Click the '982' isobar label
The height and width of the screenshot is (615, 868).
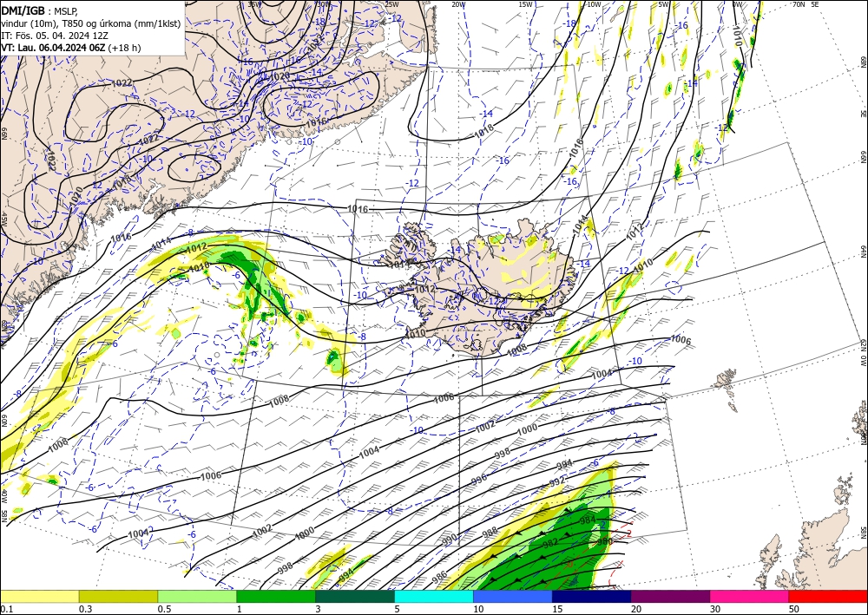click(550, 543)
